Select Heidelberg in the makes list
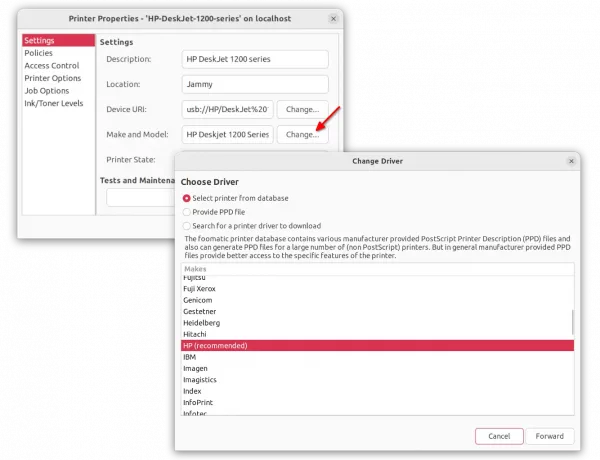Image resolution: width=600 pixels, height=460 pixels. tap(377, 323)
